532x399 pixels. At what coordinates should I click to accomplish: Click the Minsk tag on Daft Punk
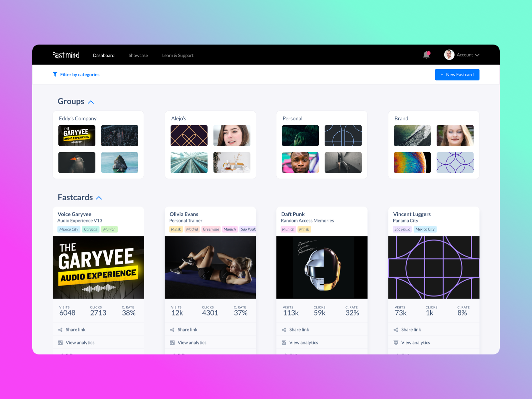coord(304,229)
